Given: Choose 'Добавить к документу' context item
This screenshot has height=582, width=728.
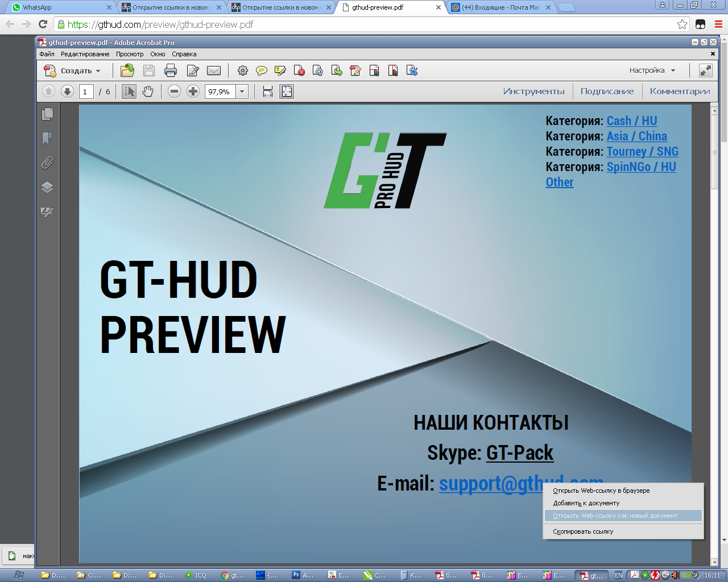Looking at the screenshot, I should [623, 503].
